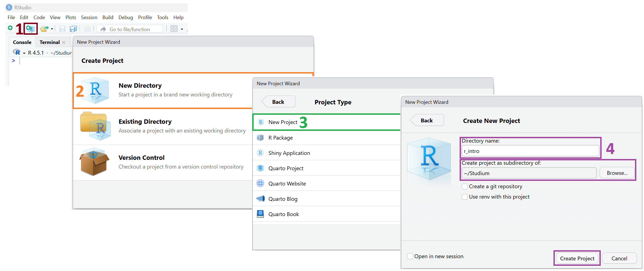Screen dimensions: 644x271
Task: Open the View menu
Action: point(55,17)
